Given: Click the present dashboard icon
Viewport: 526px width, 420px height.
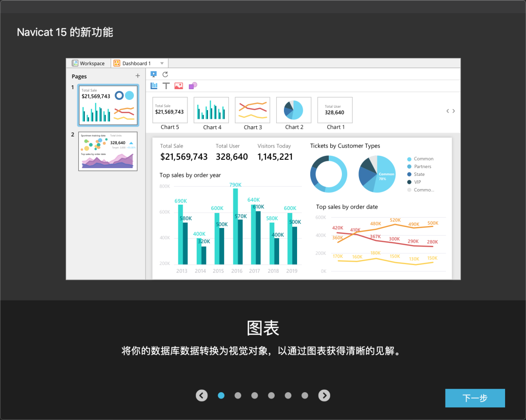Looking at the screenshot, I should point(153,74).
